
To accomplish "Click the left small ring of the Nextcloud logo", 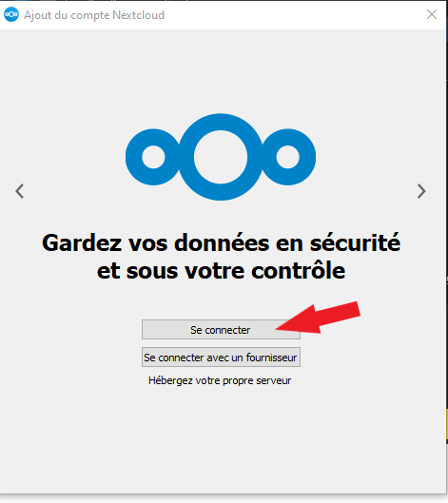I will (x=153, y=157).
